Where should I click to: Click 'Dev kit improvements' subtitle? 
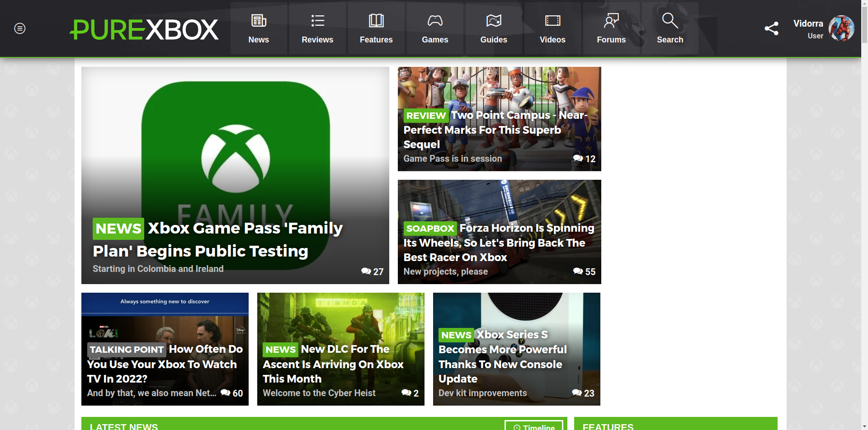482,393
